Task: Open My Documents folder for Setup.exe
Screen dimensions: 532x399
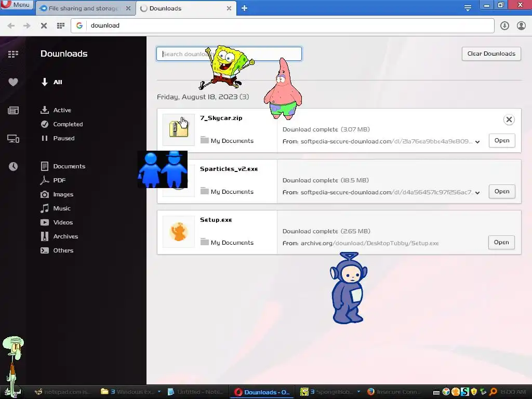Action: tap(227, 242)
